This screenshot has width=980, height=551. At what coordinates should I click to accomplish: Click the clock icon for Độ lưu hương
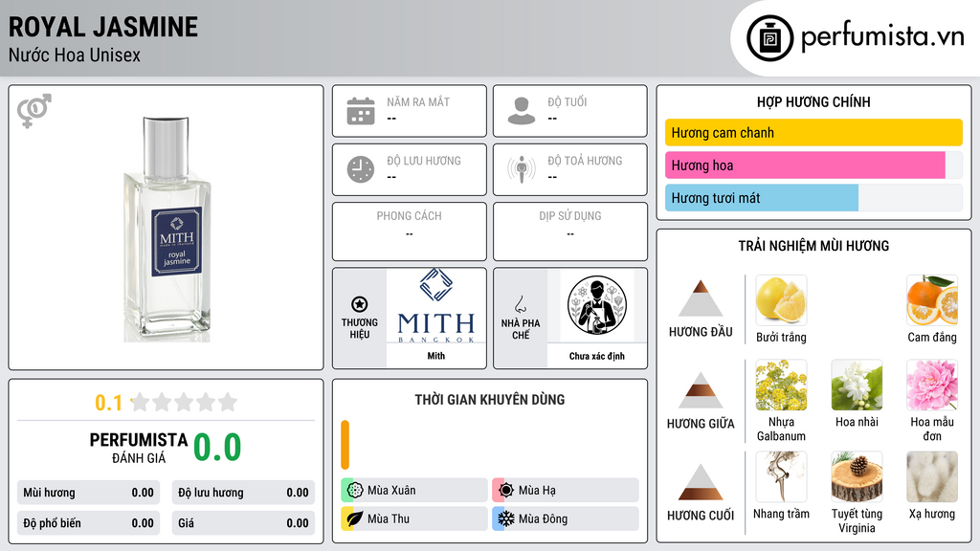tap(361, 169)
